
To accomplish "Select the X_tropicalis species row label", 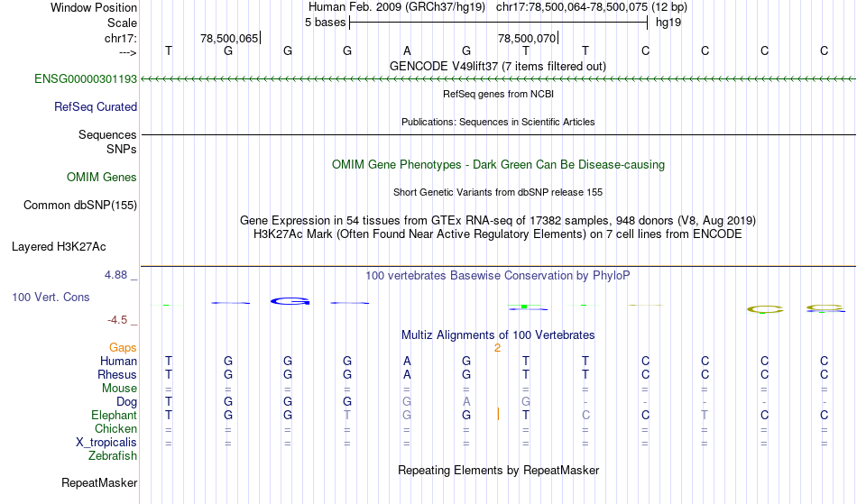I will point(106,443).
